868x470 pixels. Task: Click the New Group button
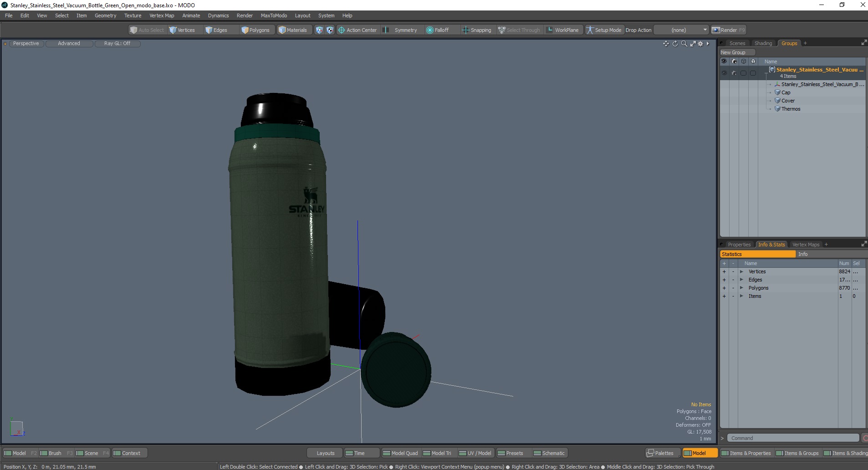(737, 52)
